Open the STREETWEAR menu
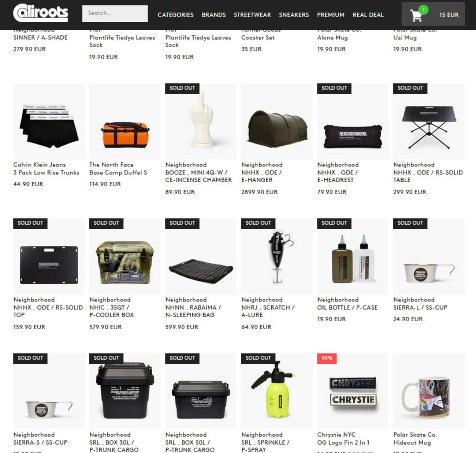This screenshot has height=453, width=476. [x=252, y=15]
